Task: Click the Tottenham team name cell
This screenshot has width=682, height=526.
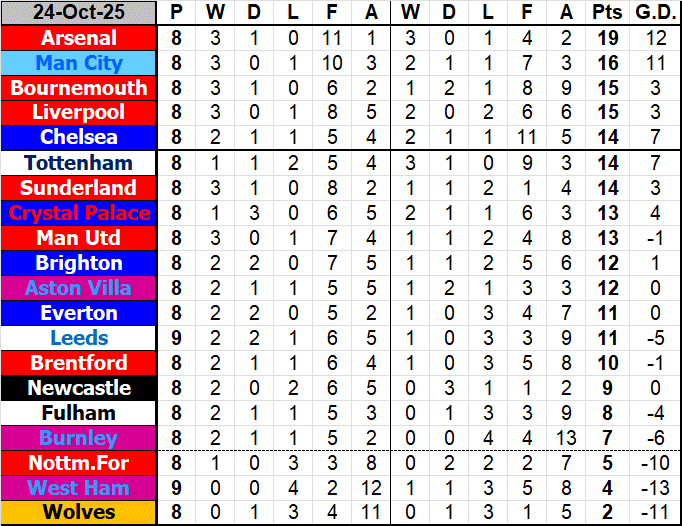Action: tap(79, 163)
